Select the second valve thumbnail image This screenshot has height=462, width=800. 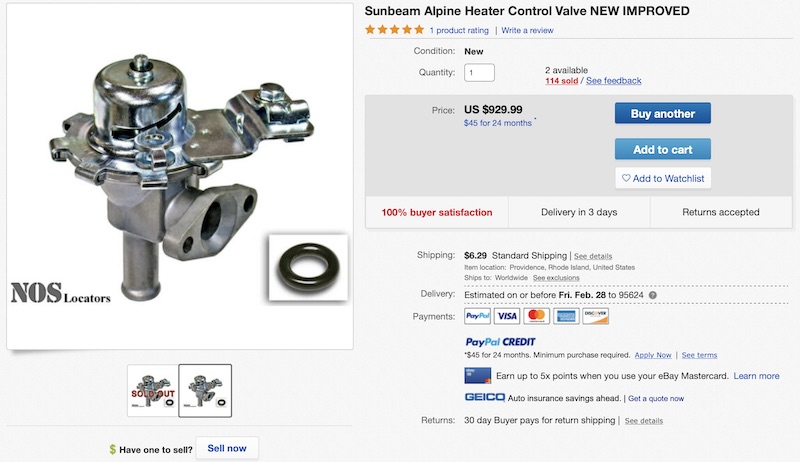click(205, 391)
